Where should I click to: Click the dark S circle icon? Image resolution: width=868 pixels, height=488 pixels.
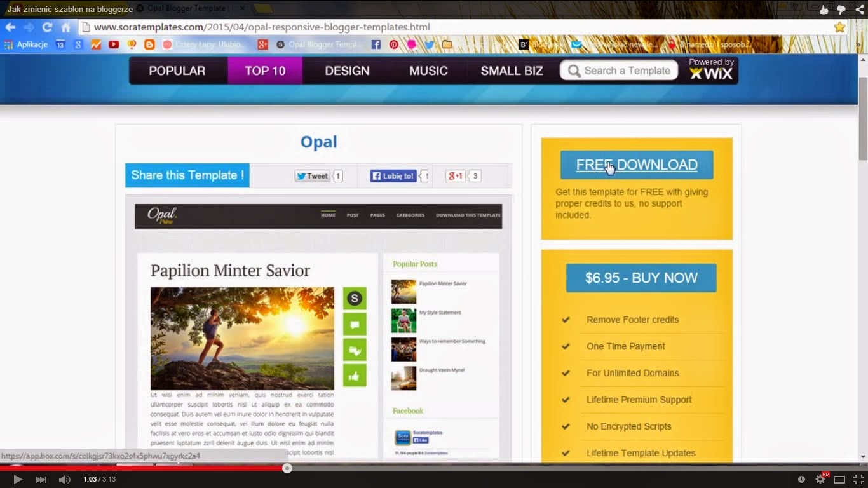[x=355, y=298]
